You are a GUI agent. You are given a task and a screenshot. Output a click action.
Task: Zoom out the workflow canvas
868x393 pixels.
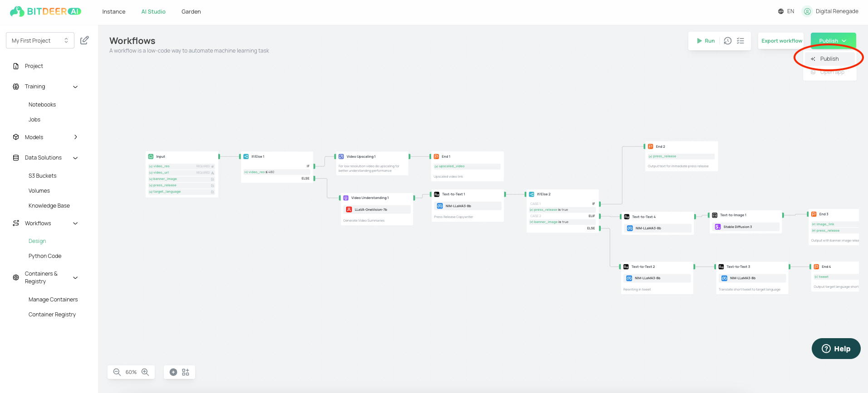click(117, 372)
